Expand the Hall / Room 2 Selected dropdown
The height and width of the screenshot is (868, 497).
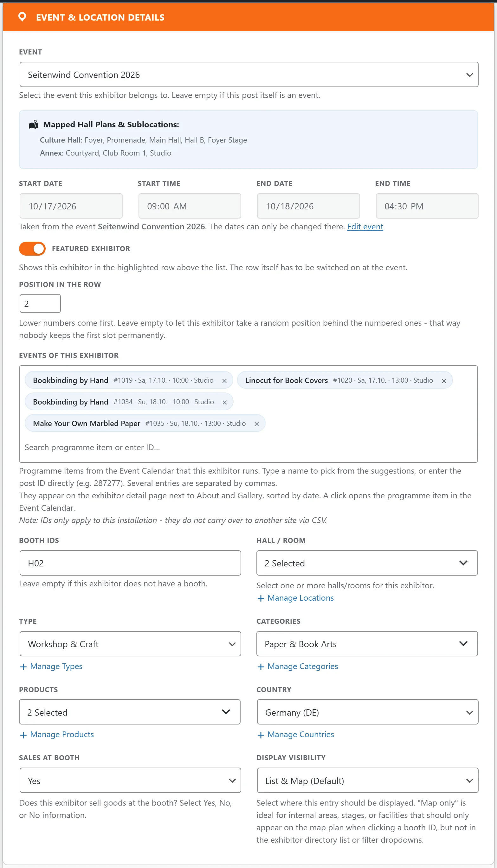[367, 563]
